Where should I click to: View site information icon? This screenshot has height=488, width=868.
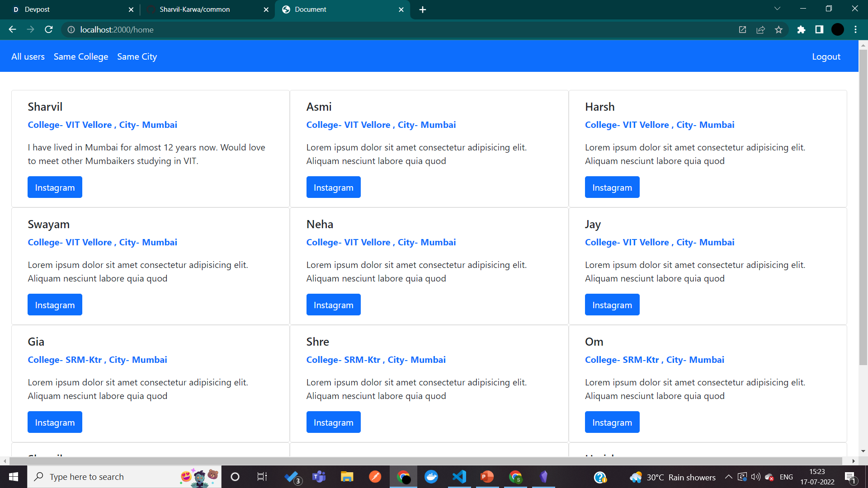pos(71,29)
